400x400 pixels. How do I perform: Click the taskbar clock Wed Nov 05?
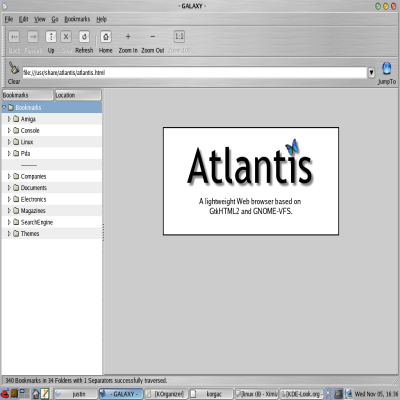376,394
